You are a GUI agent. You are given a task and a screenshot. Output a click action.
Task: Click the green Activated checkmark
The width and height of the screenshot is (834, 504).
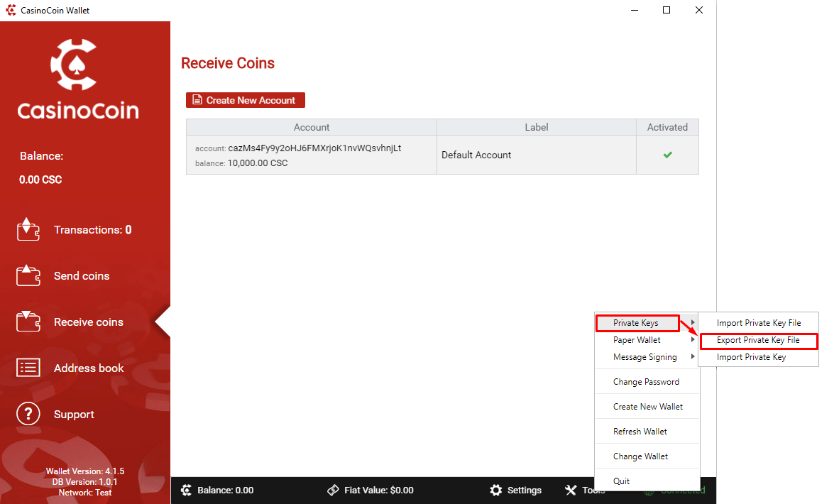[x=667, y=155]
